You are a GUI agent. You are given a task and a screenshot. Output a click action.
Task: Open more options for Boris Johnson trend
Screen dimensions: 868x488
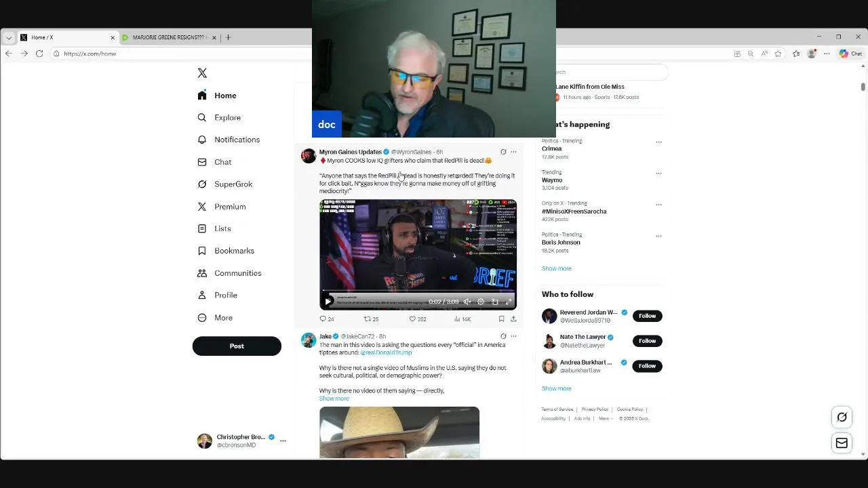(x=658, y=236)
